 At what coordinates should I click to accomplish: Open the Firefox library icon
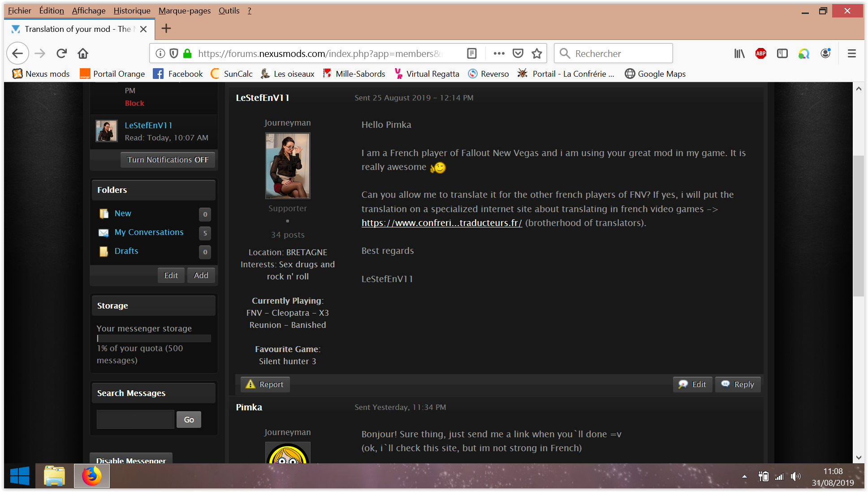point(739,54)
